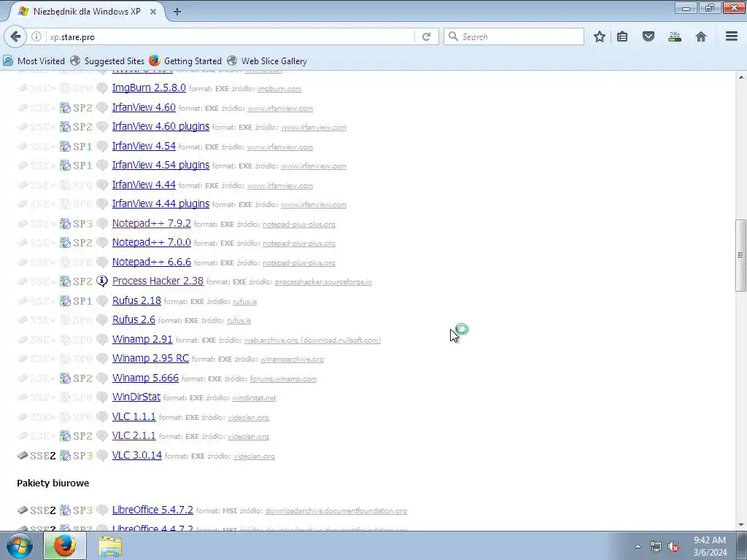Open the muted volume tray icon
This screenshot has height=560, width=747.
pos(673,547)
